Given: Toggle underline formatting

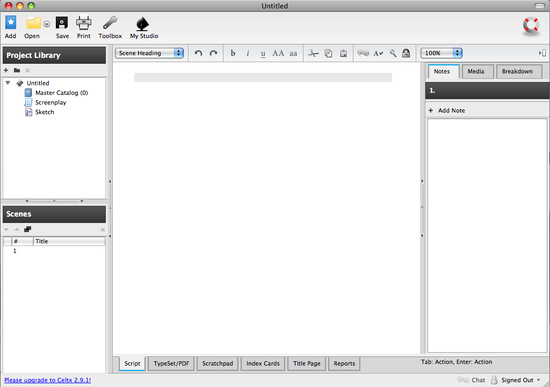Looking at the screenshot, I should tap(263, 54).
